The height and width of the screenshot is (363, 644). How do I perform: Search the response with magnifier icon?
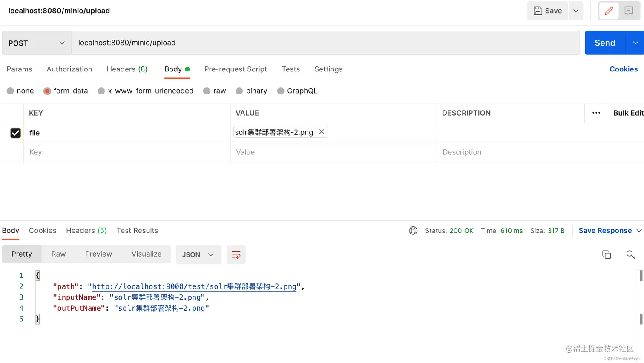[630, 254]
